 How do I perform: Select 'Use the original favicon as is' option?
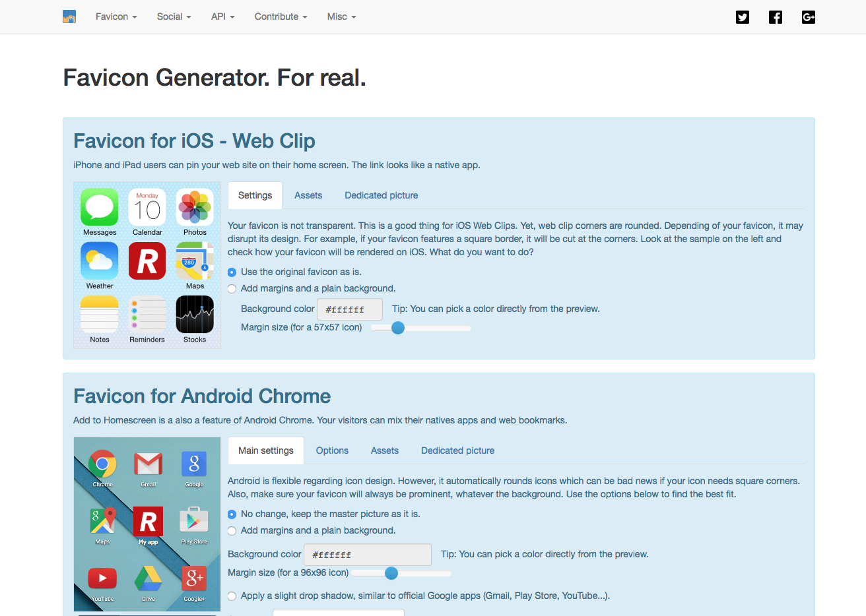click(x=232, y=272)
